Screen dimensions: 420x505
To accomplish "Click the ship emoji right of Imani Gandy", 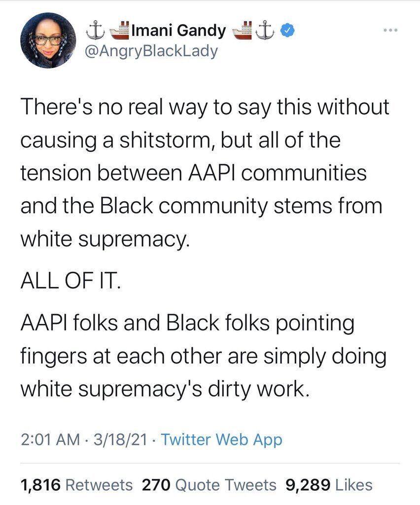I will [242, 31].
